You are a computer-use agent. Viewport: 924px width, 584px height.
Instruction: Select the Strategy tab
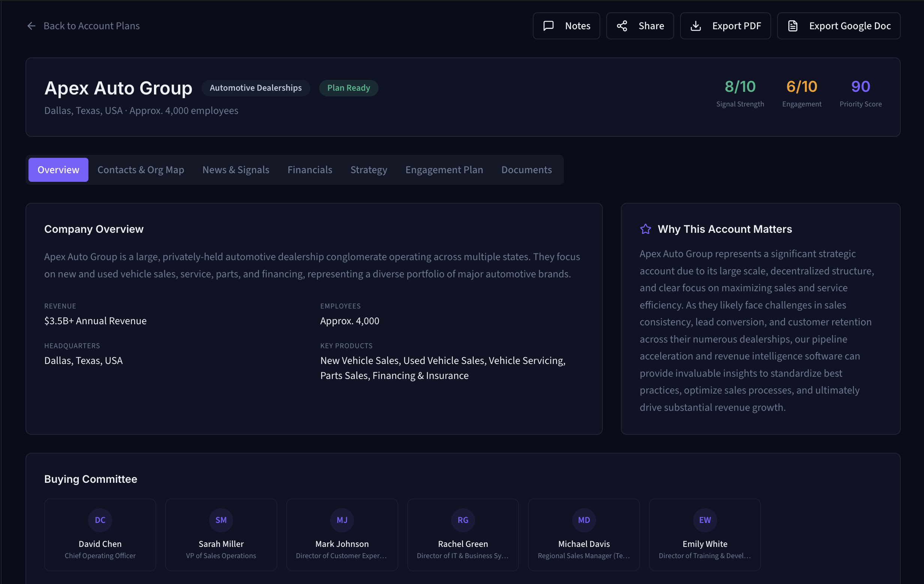click(x=368, y=169)
